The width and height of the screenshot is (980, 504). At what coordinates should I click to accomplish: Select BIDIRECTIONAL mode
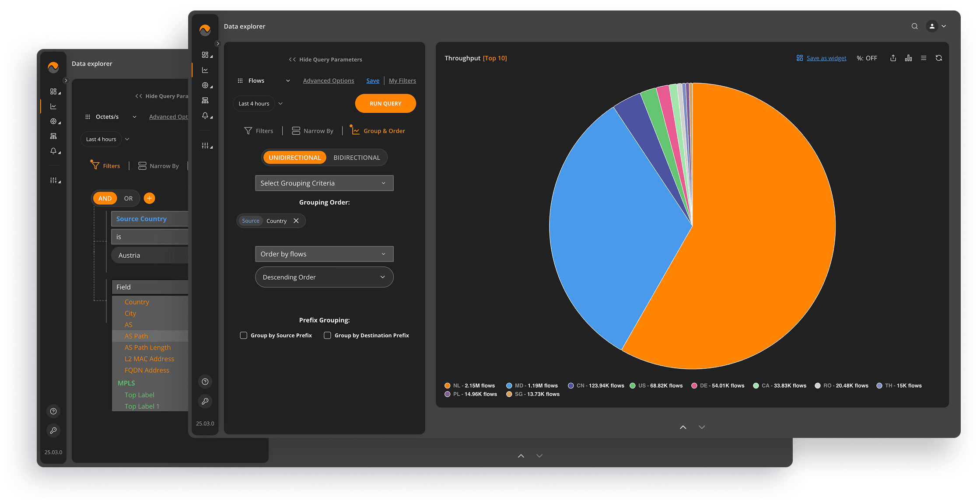(357, 157)
